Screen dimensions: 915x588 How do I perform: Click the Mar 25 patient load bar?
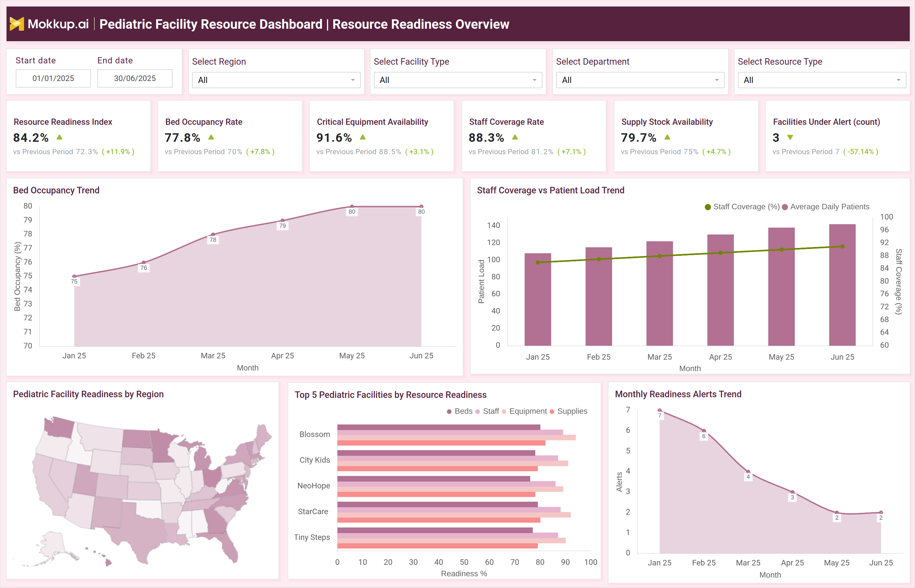click(659, 293)
